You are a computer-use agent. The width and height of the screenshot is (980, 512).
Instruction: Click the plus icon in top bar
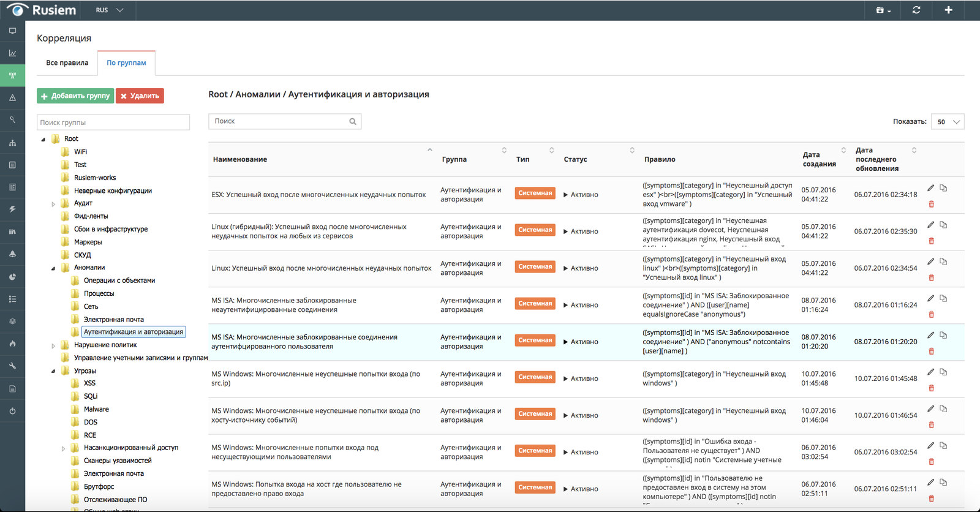tap(948, 10)
